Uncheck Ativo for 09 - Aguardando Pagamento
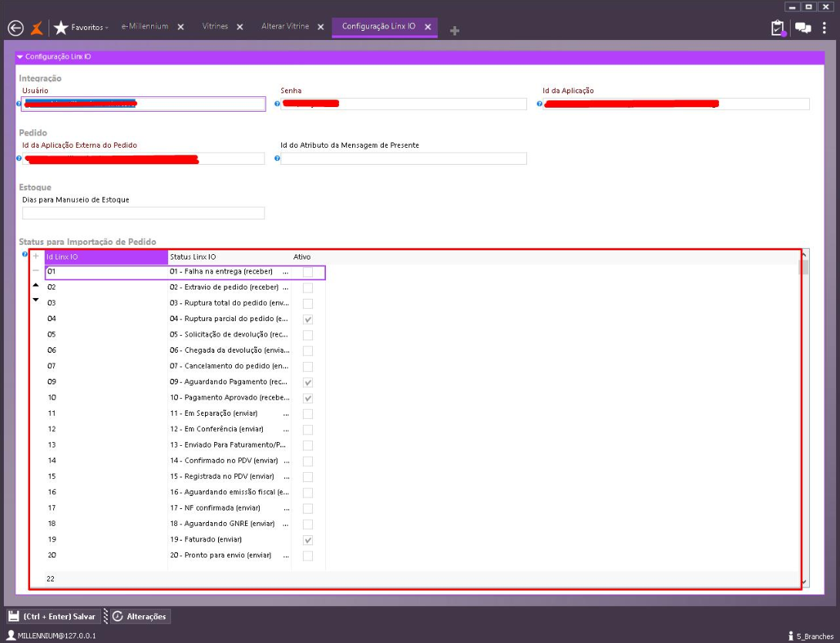The height and width of the screenshot is (643, 840). click(307, 382)
